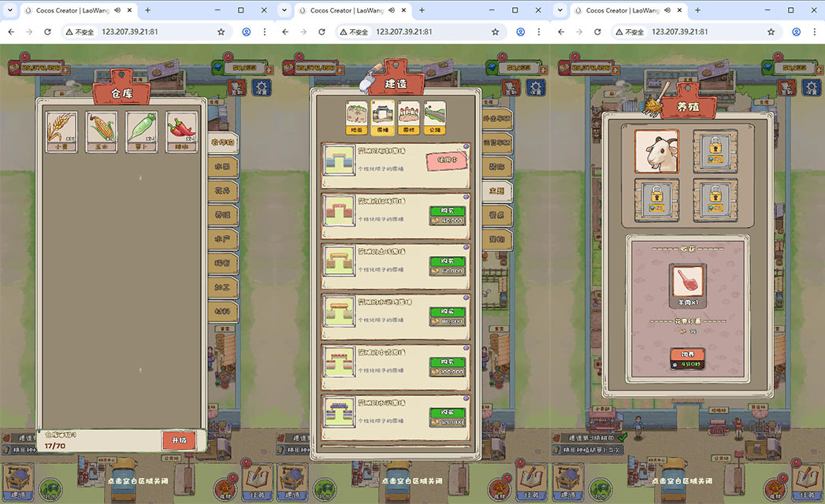Image resolution: width=825 pixels, height=504 pixels.
Task: Click the 饲养 feed button
Action: click(x=688, y=359)
